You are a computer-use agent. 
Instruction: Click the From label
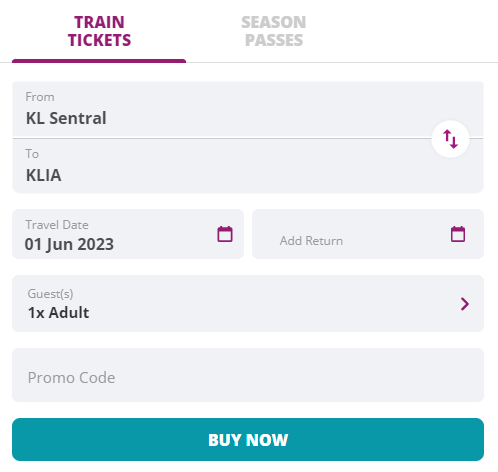(40, 97)
